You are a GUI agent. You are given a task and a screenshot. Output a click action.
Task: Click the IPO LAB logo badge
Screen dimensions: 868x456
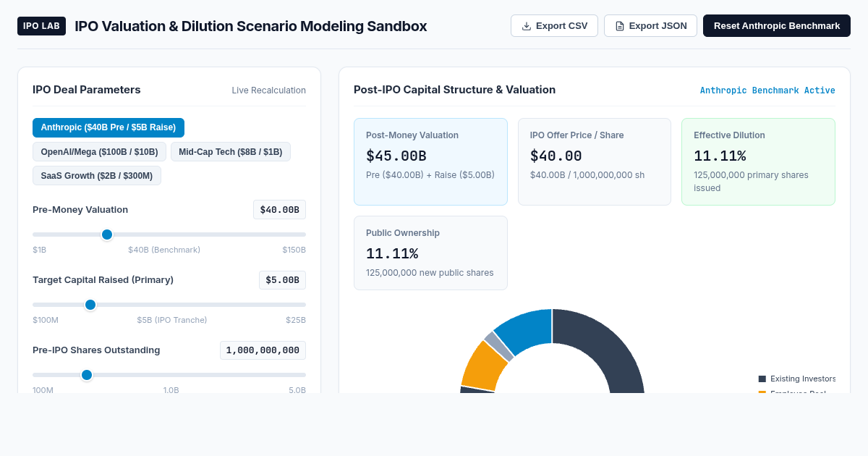pos(41,26)
